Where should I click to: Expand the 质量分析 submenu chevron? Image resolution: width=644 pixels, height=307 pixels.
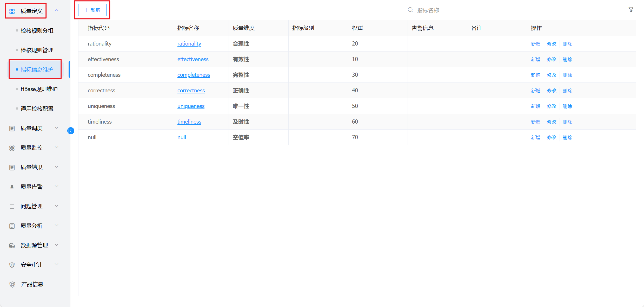tap(57, 225)
